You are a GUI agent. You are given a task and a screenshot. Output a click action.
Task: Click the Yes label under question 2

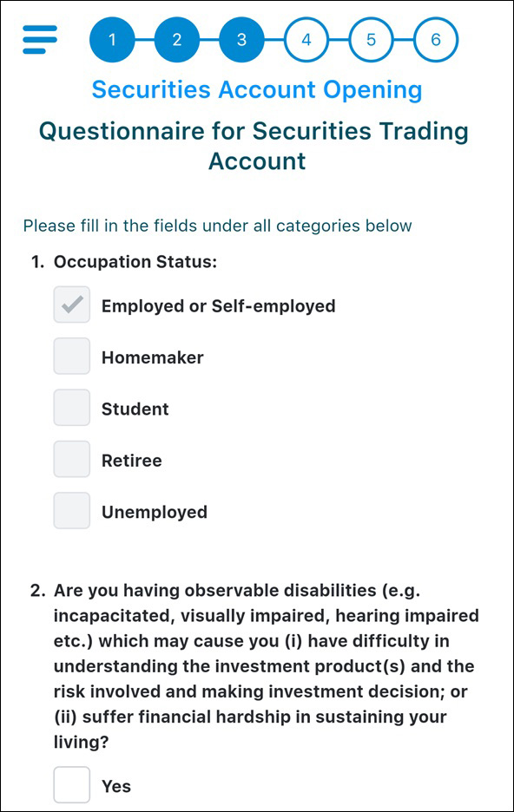click(x=116, y=787)
